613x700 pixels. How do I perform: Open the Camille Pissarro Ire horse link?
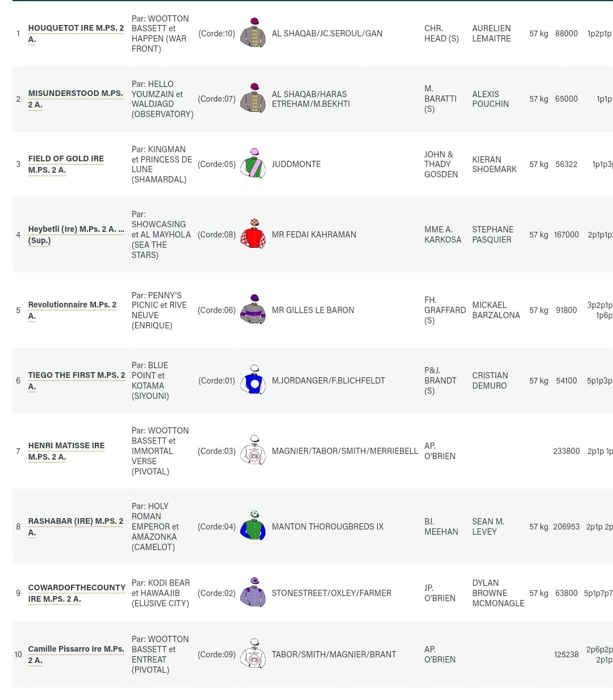76,655
